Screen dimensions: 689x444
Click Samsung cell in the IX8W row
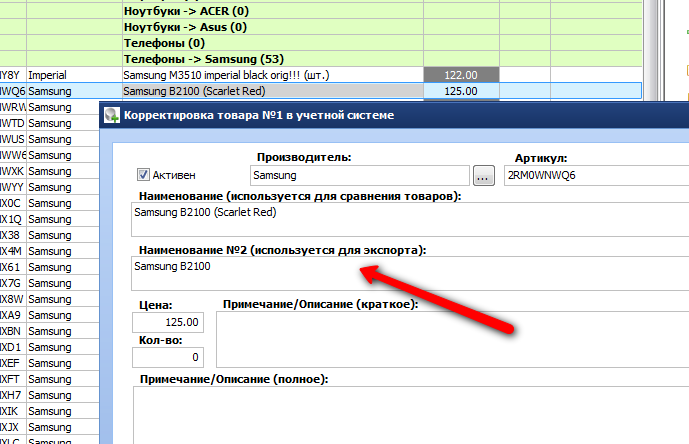click(63, 299)
